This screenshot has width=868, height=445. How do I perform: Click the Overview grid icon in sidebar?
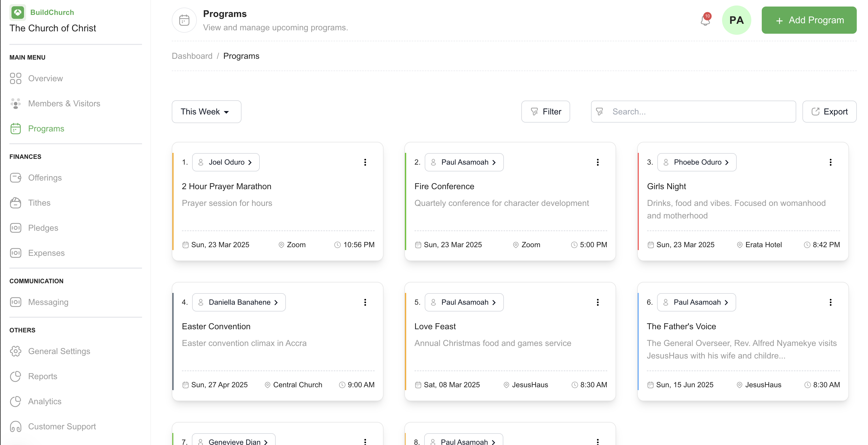pyautogui.click(x=15, y=78)
